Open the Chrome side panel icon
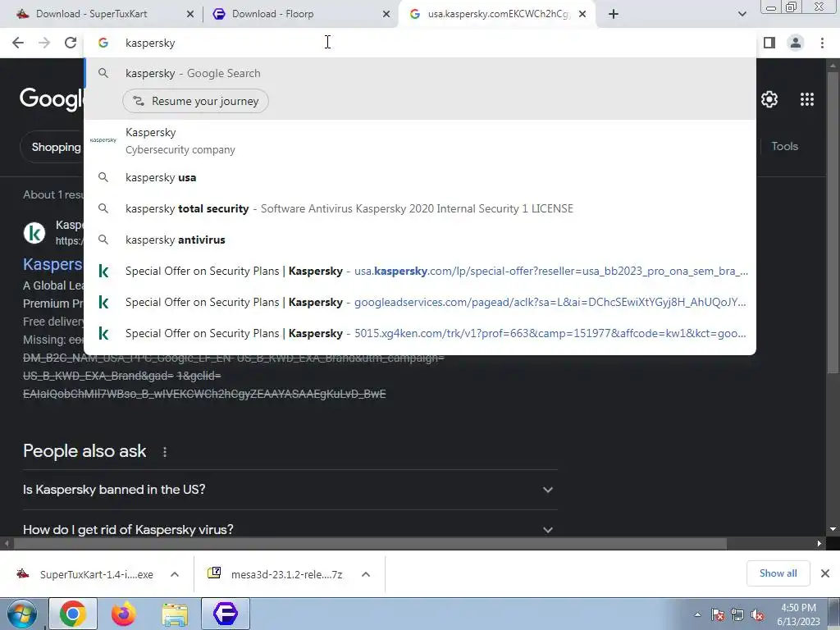Screen dimensions: 840x630 (x=769, y=43)
